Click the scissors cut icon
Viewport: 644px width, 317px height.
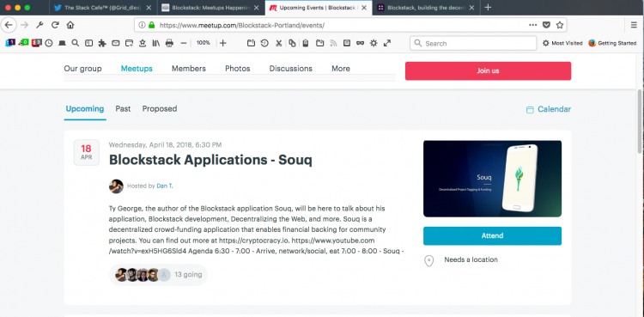278,43
